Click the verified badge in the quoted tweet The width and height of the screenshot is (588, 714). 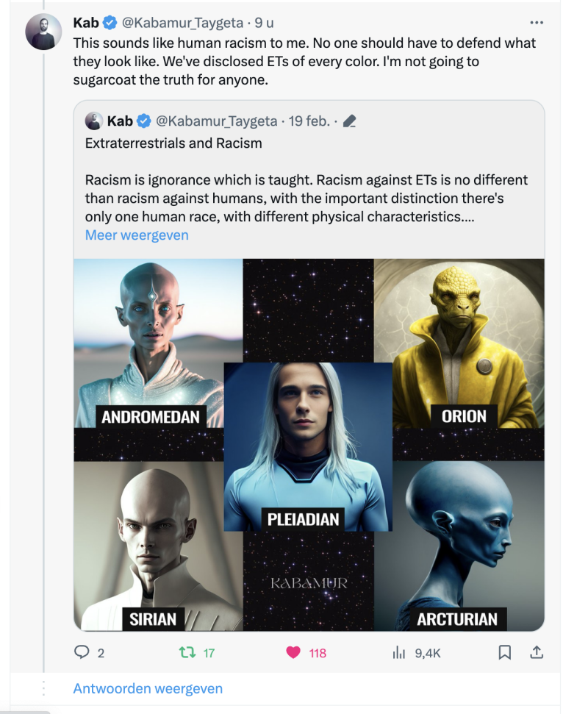click(x=145, y=121)
